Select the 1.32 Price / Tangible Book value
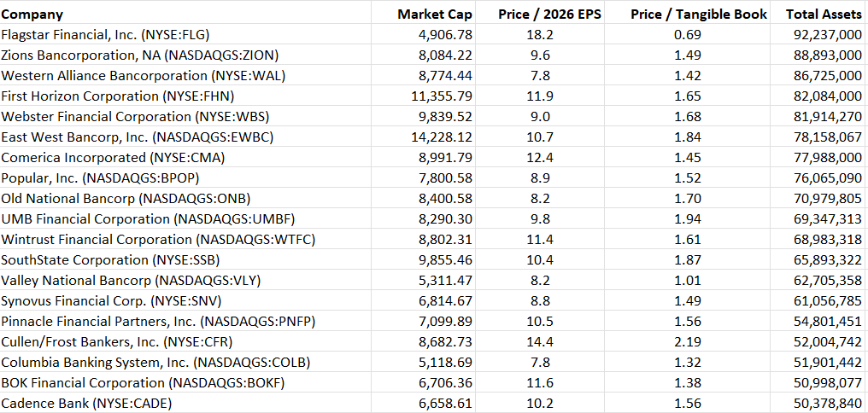 688,362
